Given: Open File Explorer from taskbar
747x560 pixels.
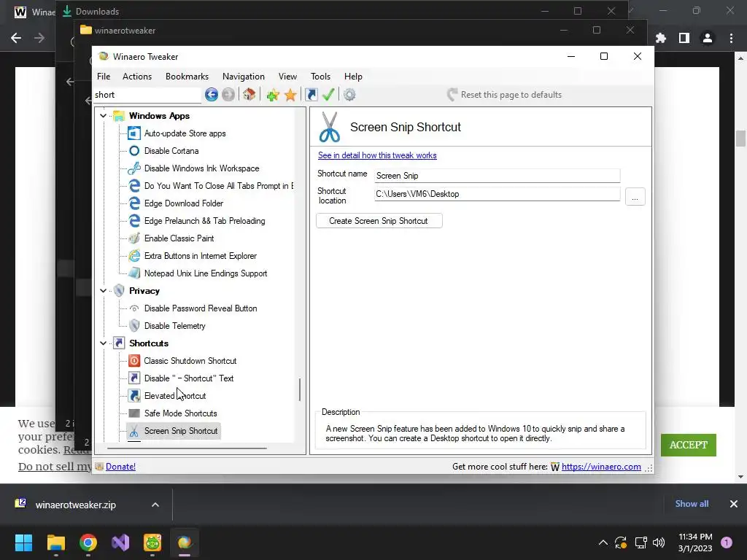Looking at the screenshot, I should (55, 542).
